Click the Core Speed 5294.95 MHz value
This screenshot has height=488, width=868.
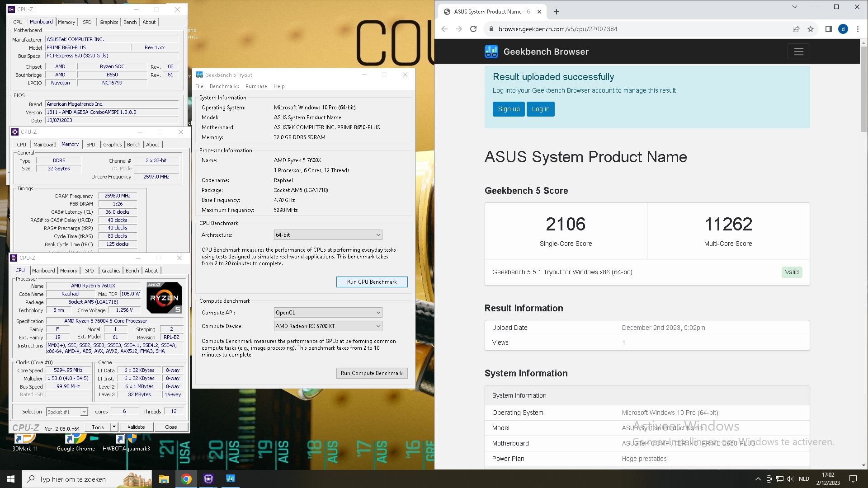pyautogui.click(x=68, y=371)
